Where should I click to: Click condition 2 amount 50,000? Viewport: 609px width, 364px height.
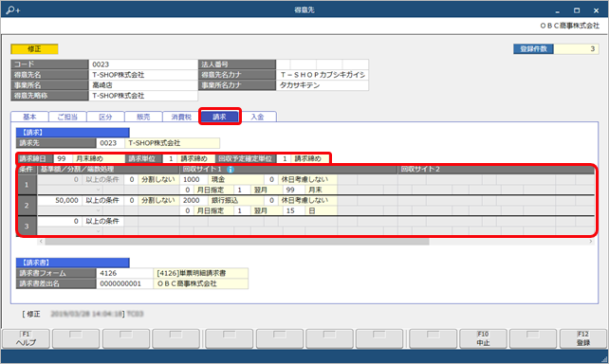pyautogui.click(x=60, y=200)
